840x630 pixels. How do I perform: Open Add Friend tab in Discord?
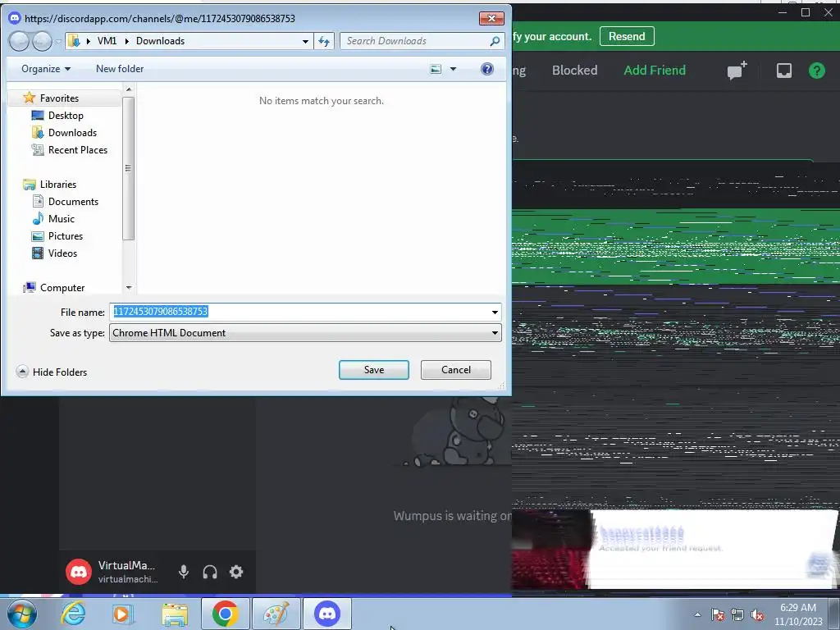click(x=655, y=71)
